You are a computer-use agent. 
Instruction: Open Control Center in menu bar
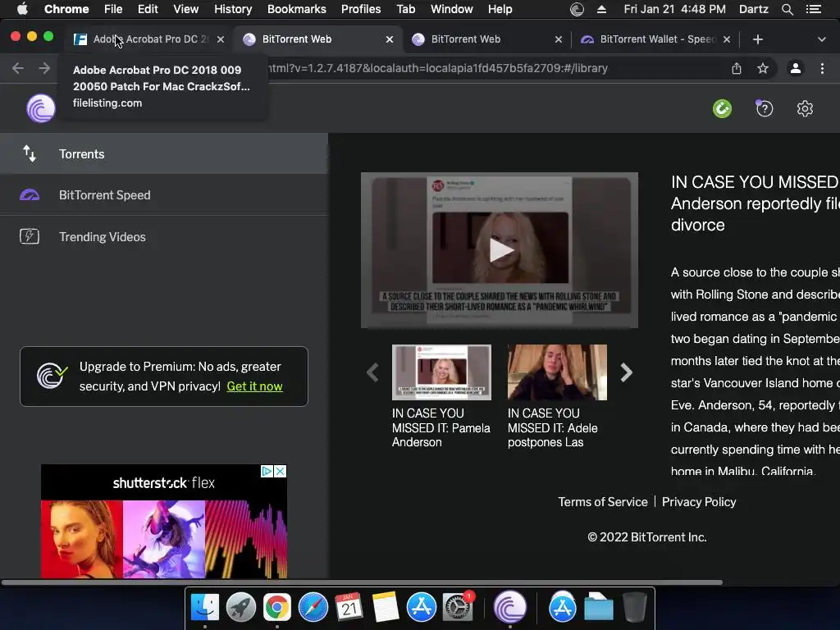coord(814,9)
